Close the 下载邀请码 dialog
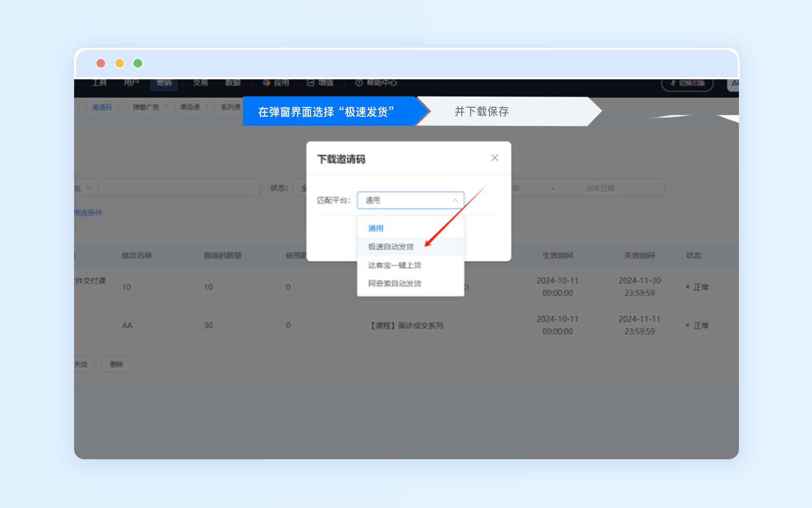Screen dimensions: 812x508 [495, 158]
